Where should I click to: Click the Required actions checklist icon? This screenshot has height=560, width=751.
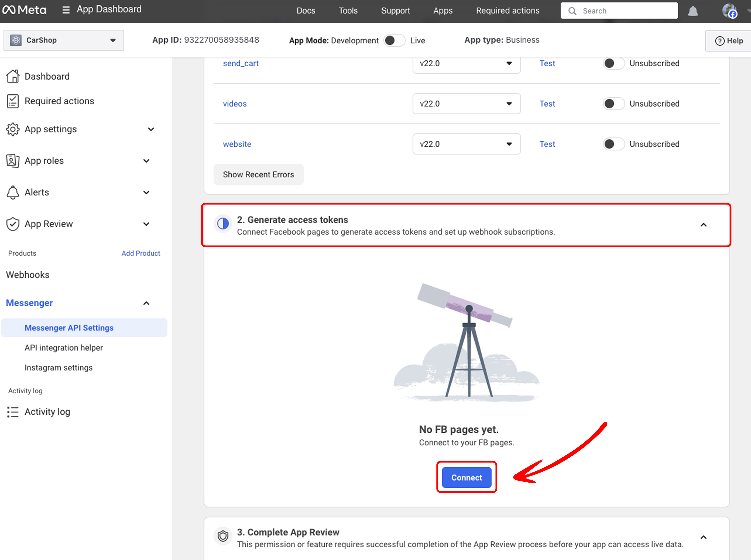point(13,101)
